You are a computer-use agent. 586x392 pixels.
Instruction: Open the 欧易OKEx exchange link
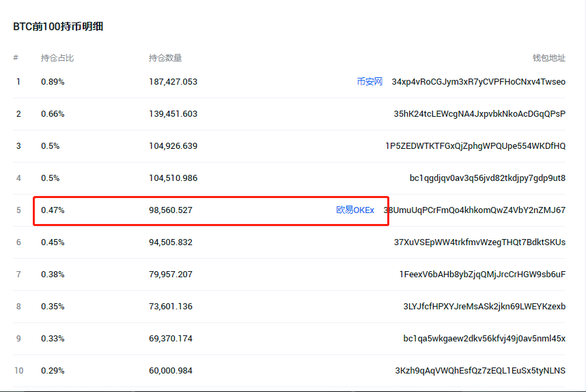tap(355, 210)
